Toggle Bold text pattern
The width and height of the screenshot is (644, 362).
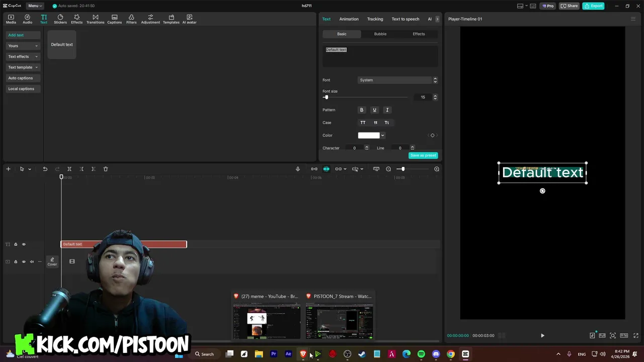(x=361, y=110)
